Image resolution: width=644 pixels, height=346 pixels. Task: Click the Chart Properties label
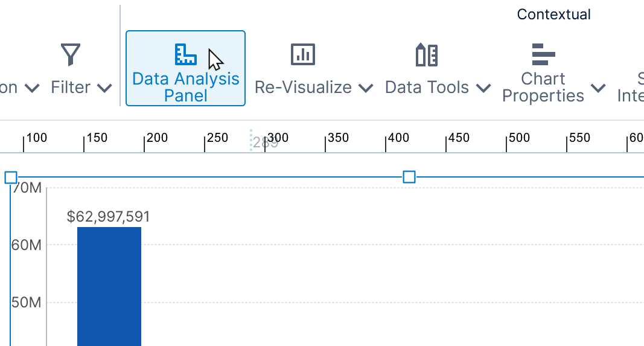(x=543, y=88)
